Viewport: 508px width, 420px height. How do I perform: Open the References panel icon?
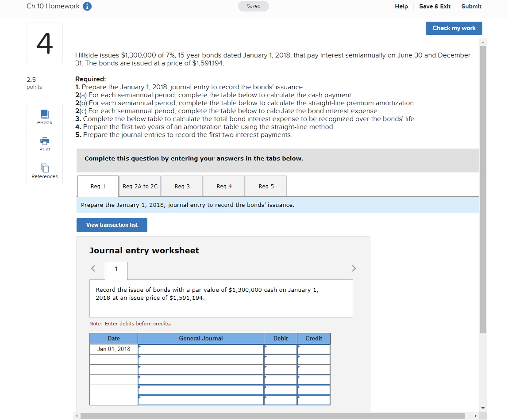click(44, 172)
